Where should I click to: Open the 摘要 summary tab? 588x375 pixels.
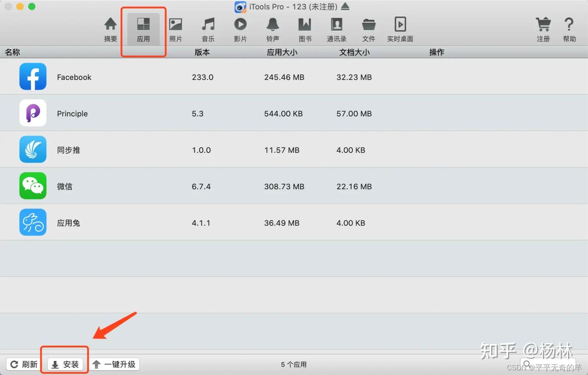click(110, 29)
